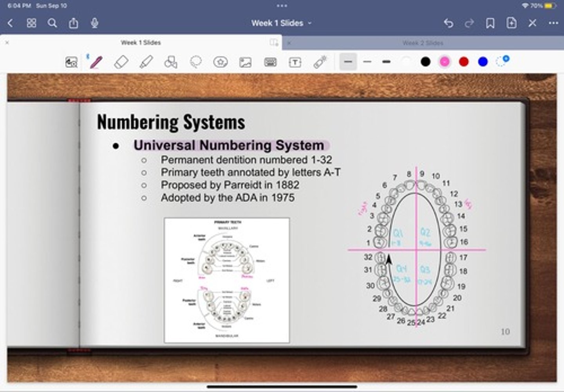564x392 pixels.
Task: Select the Text box tool
Action: [x=295, y=62]
